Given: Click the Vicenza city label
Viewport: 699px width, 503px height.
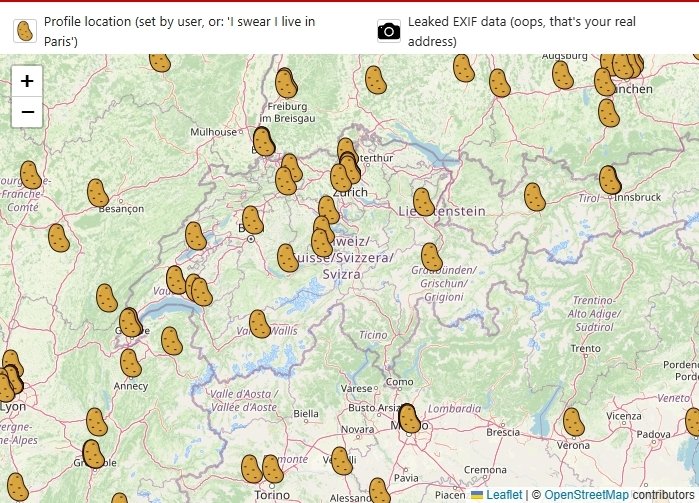Looking at the screenshot, I should click(x=624, y=416).
